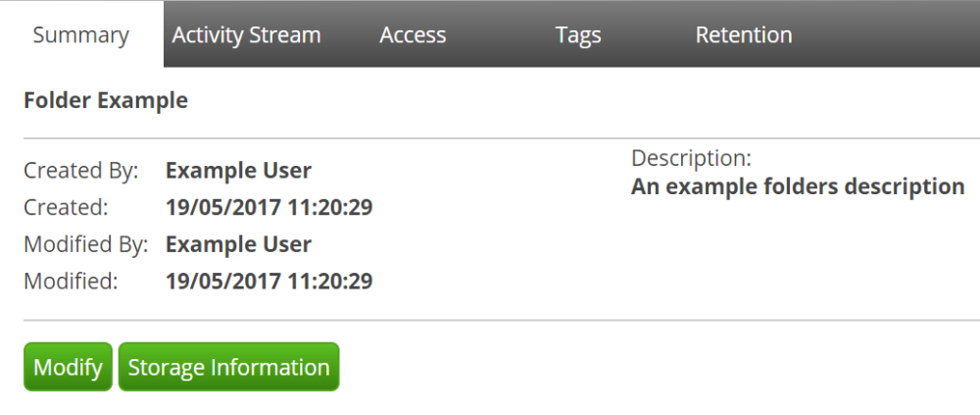Select Example User beside Created By
980x415 pixels.
click(238, 171)
